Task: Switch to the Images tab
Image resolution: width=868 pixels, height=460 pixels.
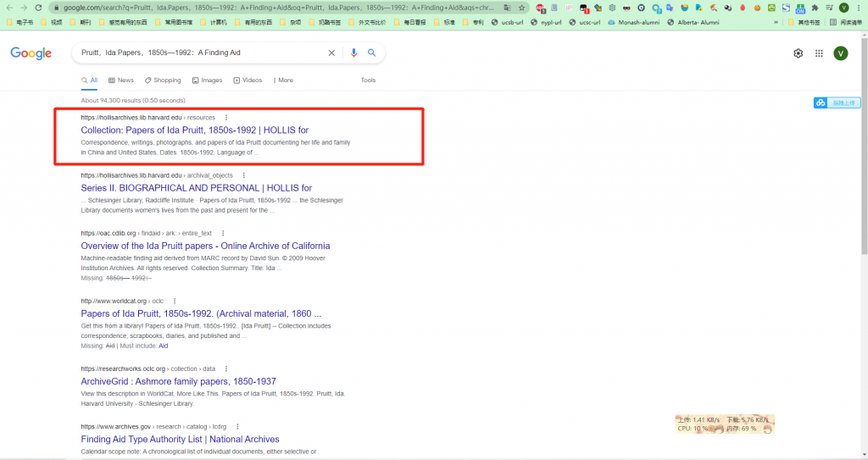Action: pos(208,80)
